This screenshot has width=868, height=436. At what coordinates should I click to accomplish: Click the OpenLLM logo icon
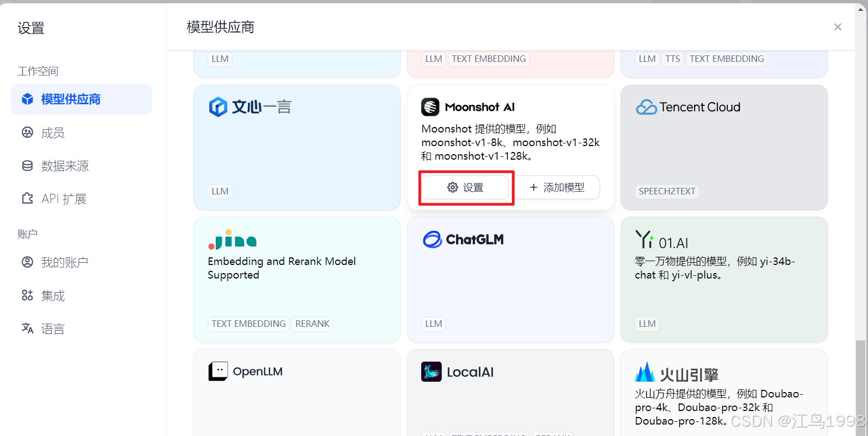218,371
